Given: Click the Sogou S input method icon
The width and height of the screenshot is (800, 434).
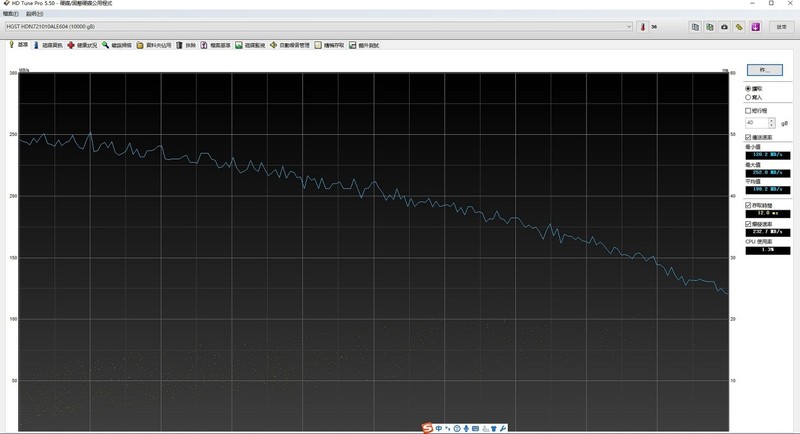Looking at the screenshot, I should click(x=427, y=428).
